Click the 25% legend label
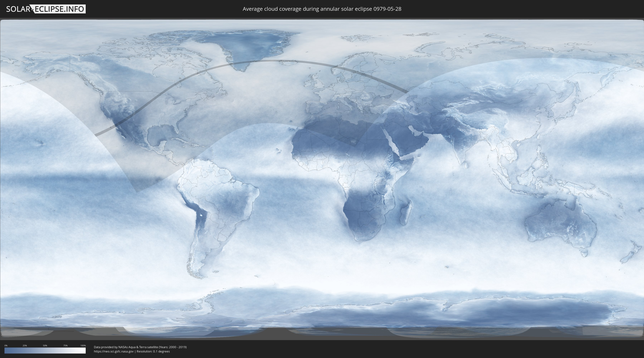The width and height of the screenshot is (644, 358). pyautogui.click(x=25, y=345)
